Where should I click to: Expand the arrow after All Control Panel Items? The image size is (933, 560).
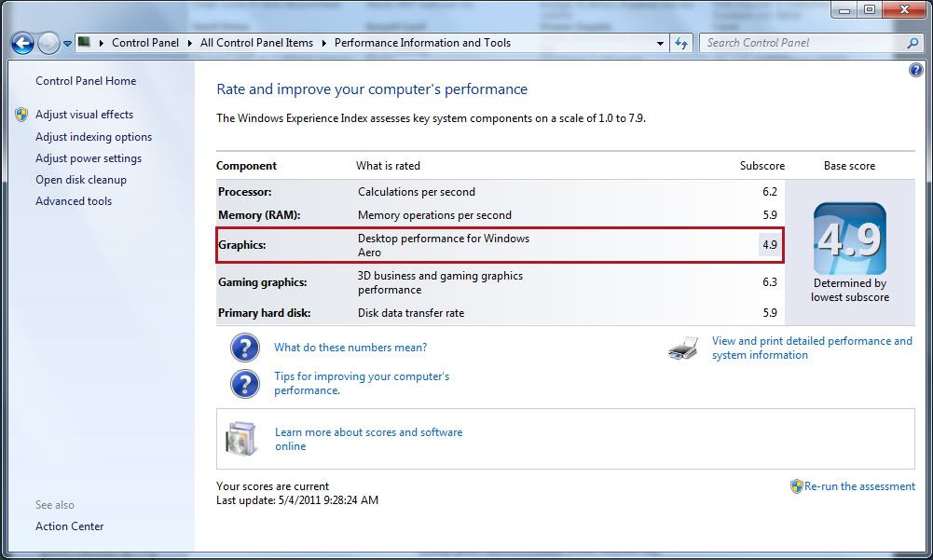(x=324, y=43)
